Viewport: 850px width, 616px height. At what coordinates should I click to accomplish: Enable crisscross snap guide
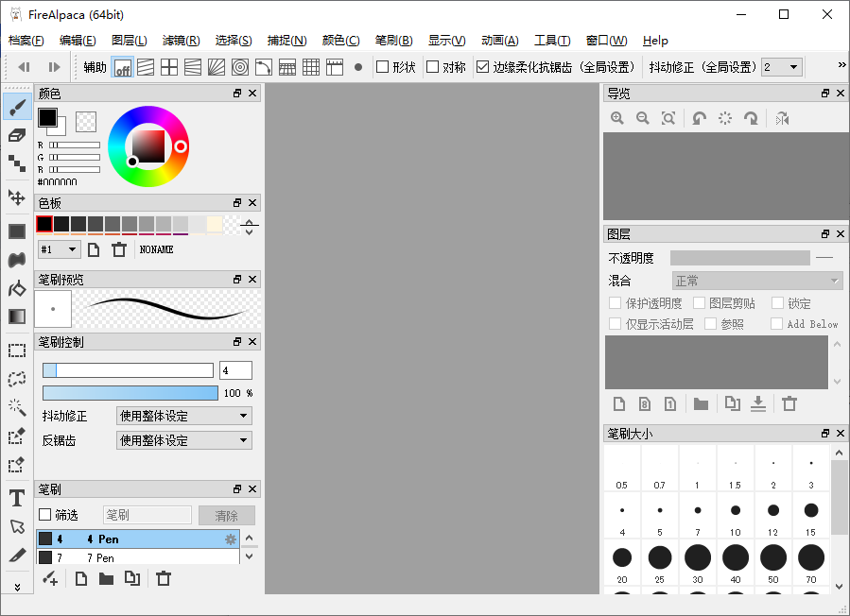point(169,67)
